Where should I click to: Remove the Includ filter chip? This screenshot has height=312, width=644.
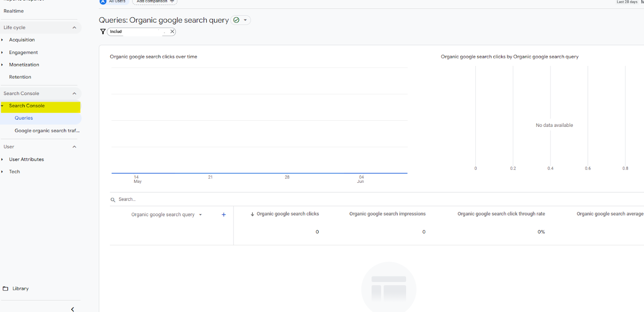172,31
